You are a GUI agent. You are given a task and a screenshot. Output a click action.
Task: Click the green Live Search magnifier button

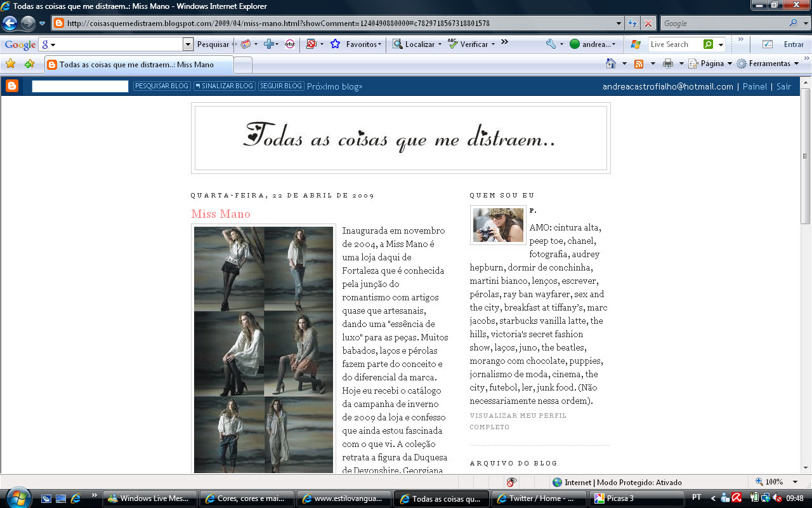[x=709, y=44]
